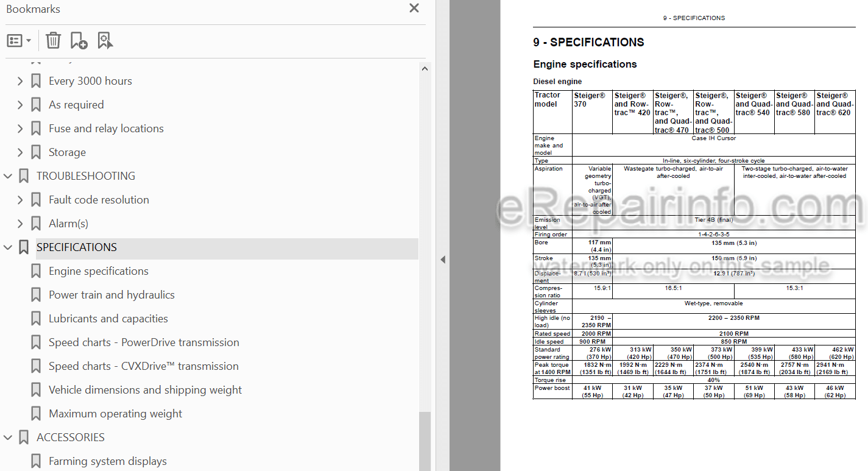Open the Engine specifications bookmark

(99, 271)
